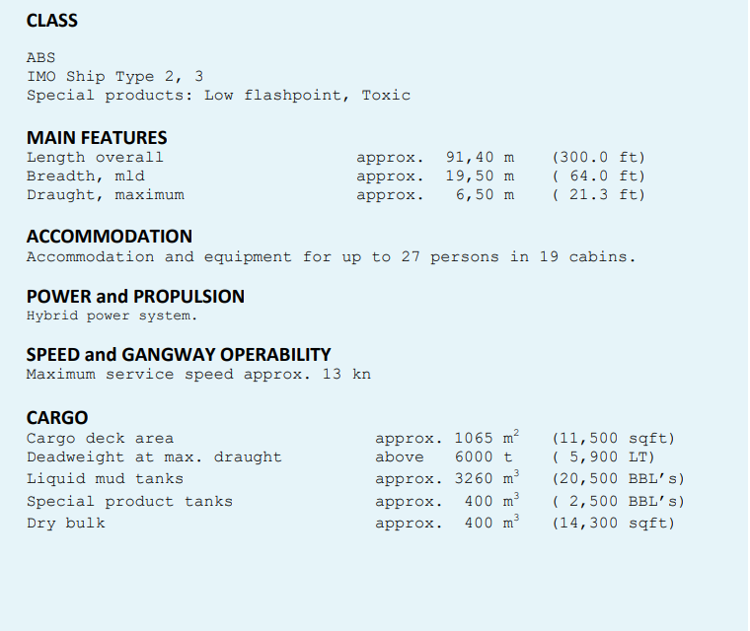The width and height of the screenshot is (750, 631).
Task: Click the Maximum service speed line
Action: (x=198, y=374)
